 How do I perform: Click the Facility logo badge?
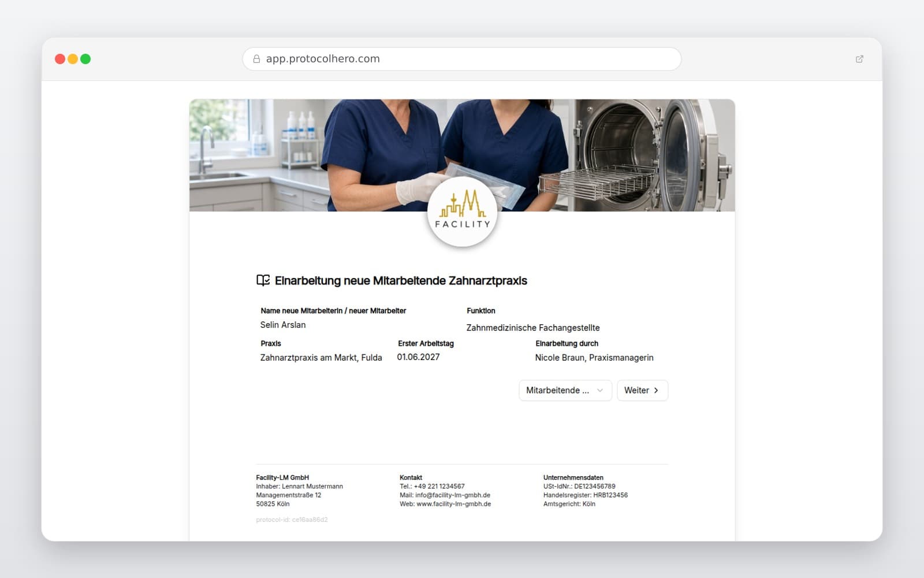[x=462, y=212]
